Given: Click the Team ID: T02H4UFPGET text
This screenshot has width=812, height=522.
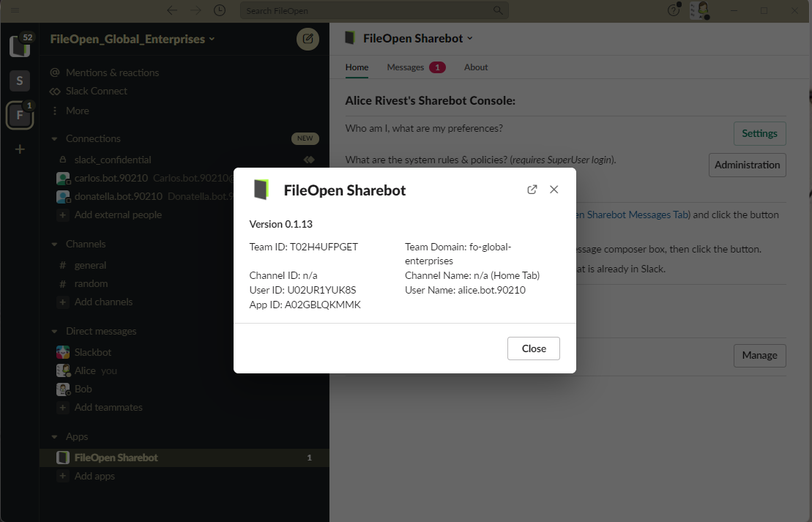Looking at the screenshot, I should 303,247.
